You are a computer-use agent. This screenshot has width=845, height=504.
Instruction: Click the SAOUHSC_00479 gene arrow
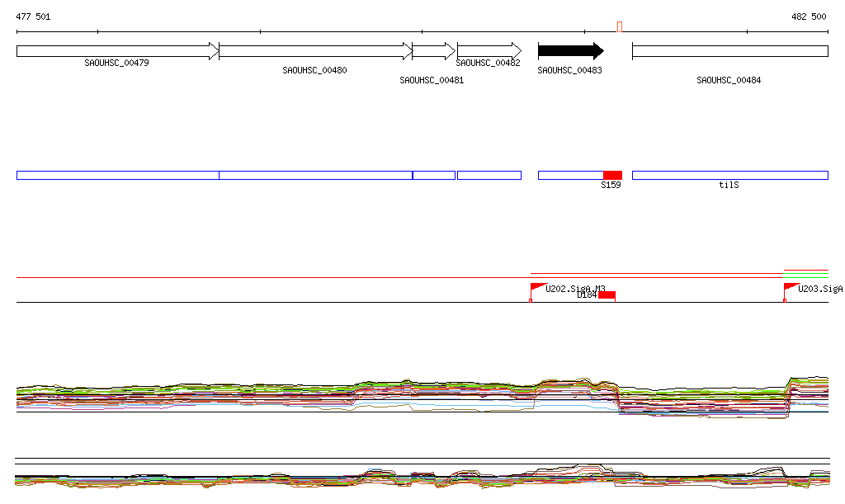pyautogui.click(x=117, y=51)
